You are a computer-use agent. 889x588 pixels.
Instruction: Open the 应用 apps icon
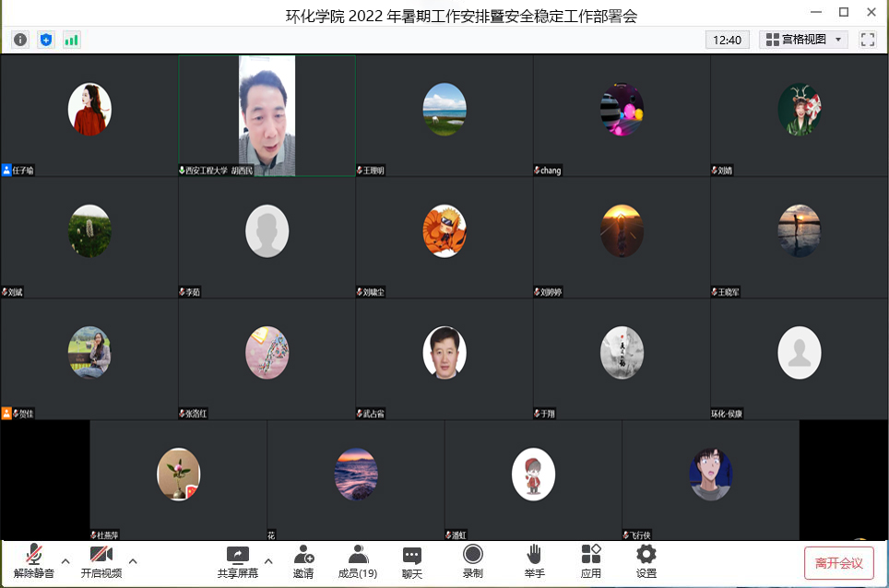tap(591, 560)
